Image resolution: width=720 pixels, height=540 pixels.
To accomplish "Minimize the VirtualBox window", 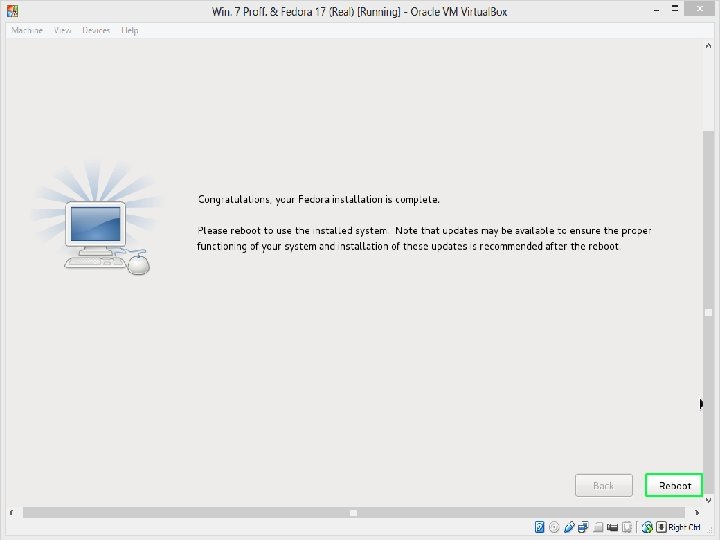I will click(x=657, y=10).
